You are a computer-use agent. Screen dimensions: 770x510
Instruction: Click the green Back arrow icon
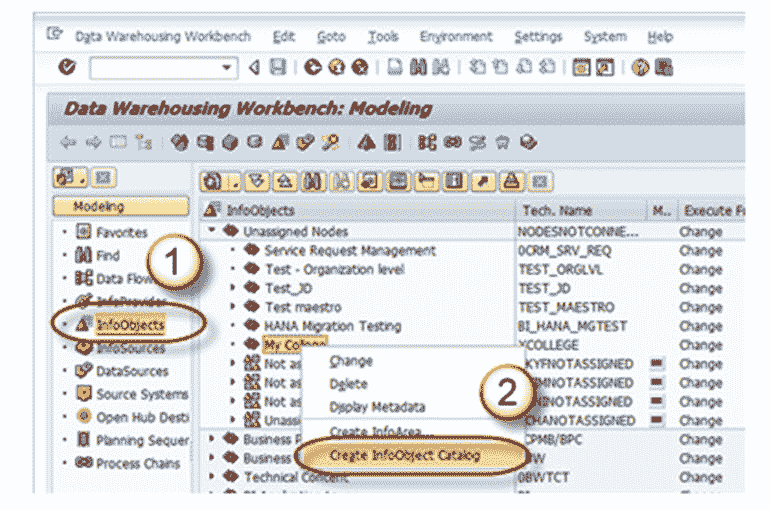313,67
